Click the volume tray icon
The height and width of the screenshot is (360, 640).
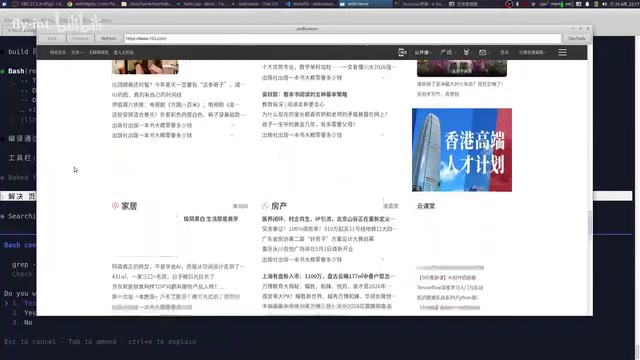coord(604,4)
